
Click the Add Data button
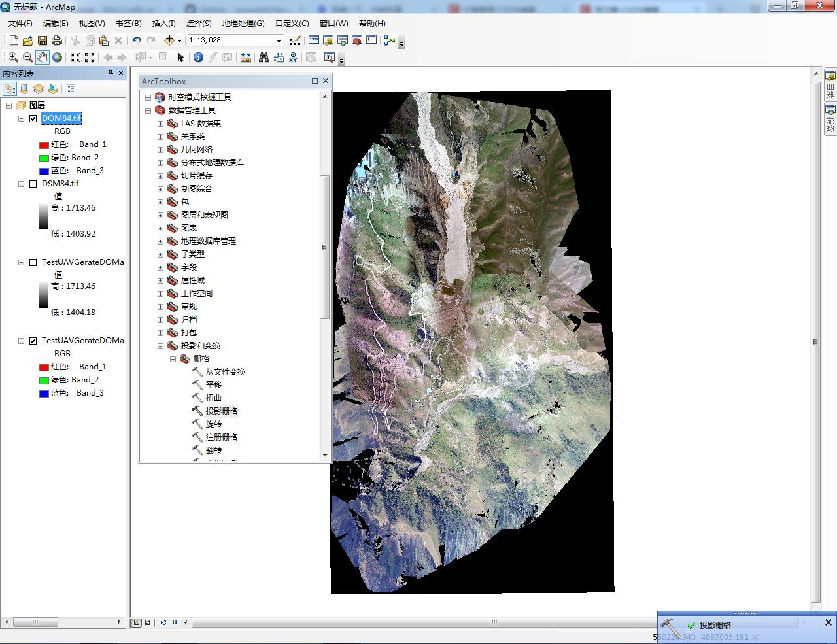click(x=169, y=41)
